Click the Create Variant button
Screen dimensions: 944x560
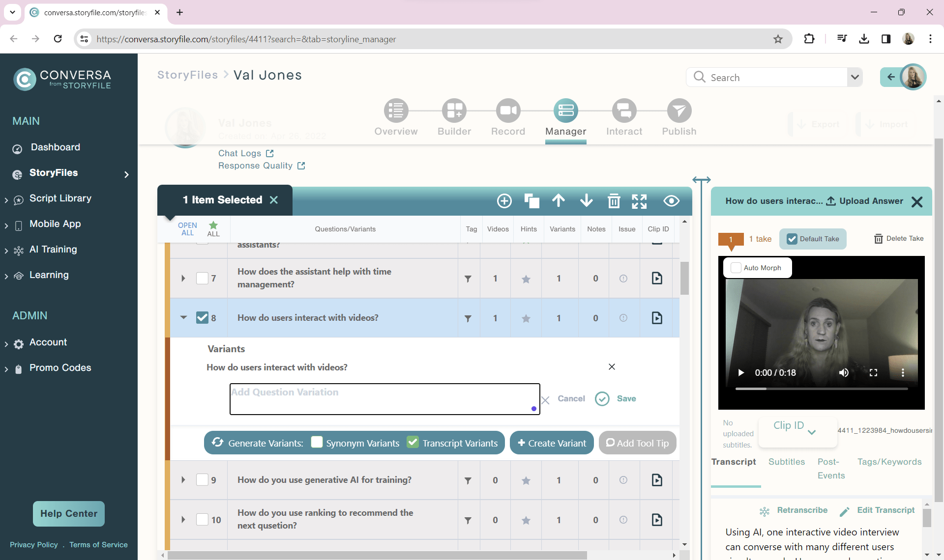click(x=552, y=443)
